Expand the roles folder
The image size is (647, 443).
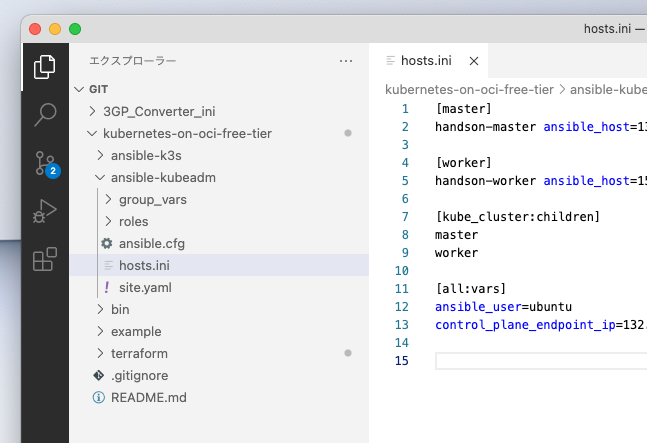(109, 221)
